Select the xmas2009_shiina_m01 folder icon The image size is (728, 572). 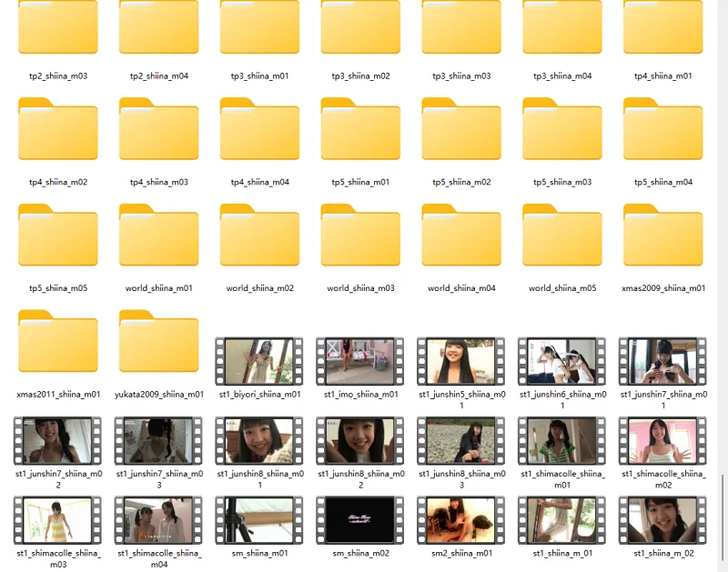click(x=663, y=235)
